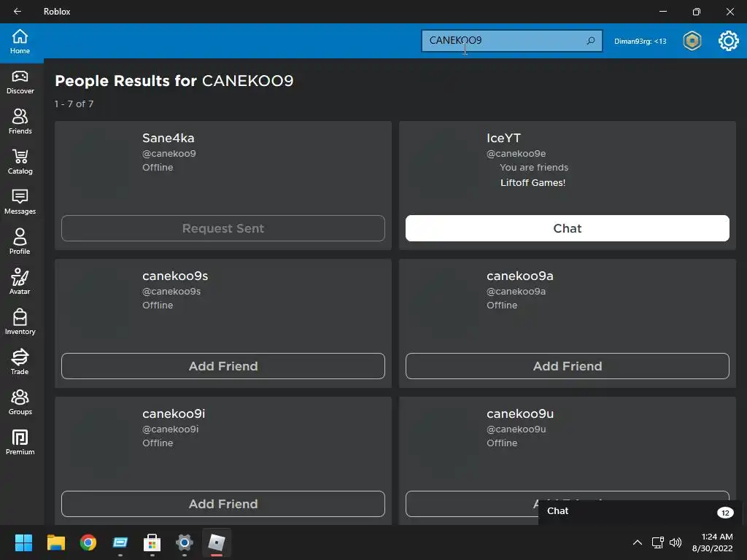Open the Avatar editor
The width and height of the screenshot is (747, 560).
point(20,282)
